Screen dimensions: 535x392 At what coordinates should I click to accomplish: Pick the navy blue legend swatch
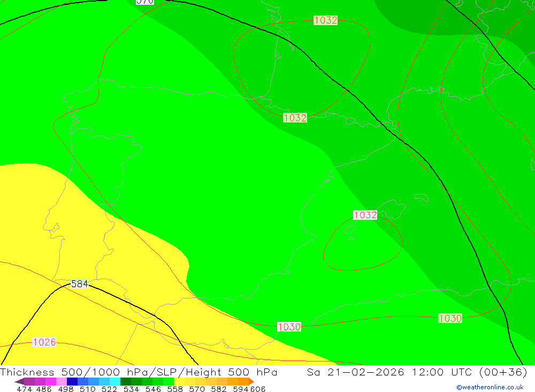pyautogui.click(x=72, y=381)
